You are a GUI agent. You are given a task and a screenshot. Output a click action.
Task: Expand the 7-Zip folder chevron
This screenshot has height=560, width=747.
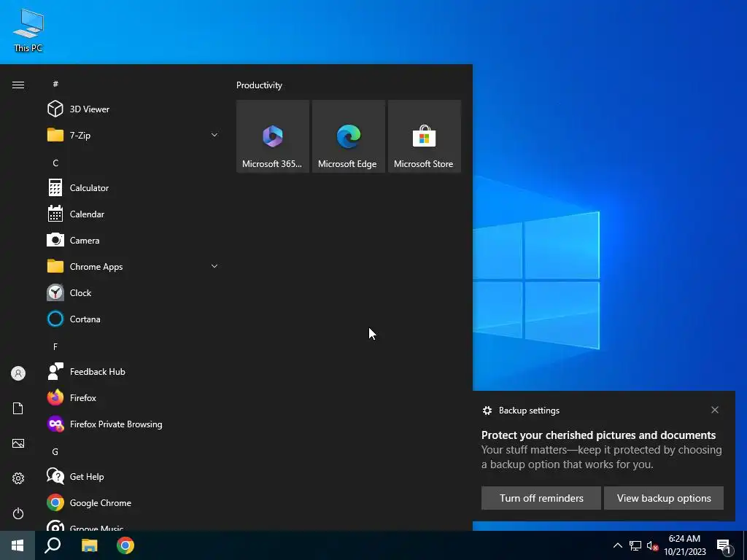tap(214, 135)
